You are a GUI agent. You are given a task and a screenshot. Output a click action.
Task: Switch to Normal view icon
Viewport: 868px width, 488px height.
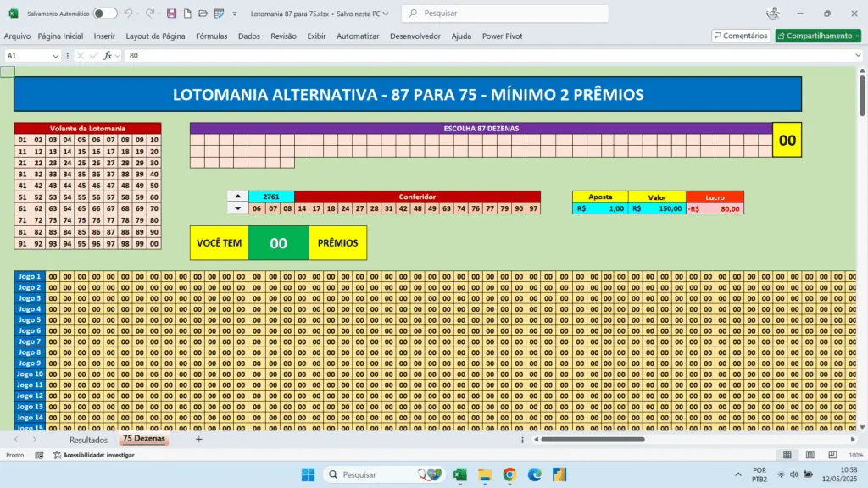787,455
